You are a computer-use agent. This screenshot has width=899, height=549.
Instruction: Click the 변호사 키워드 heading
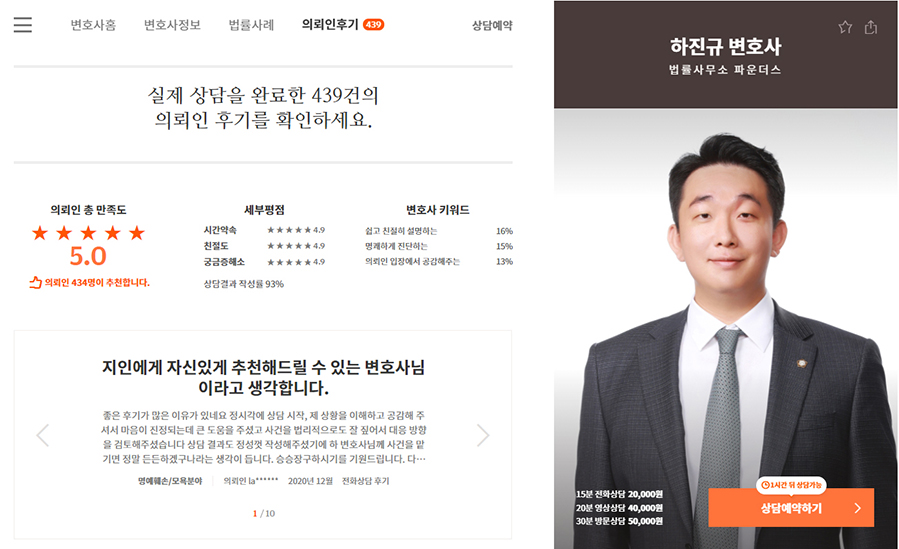(x=437, y=210)
